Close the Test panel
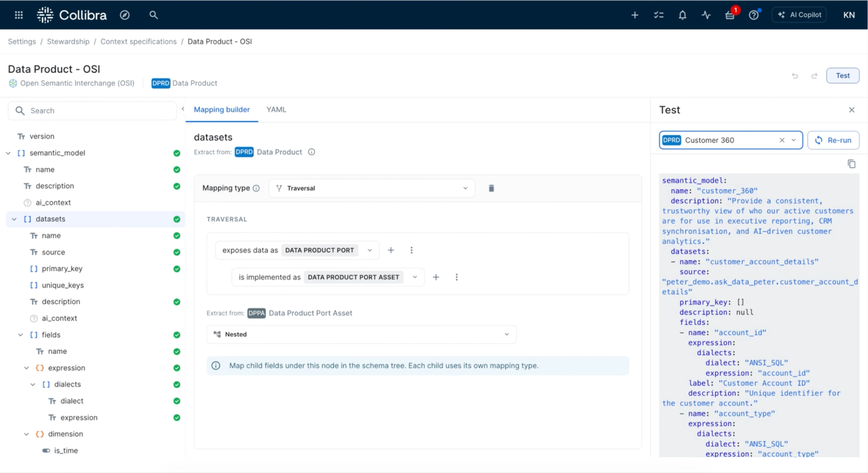 (852, 110)
